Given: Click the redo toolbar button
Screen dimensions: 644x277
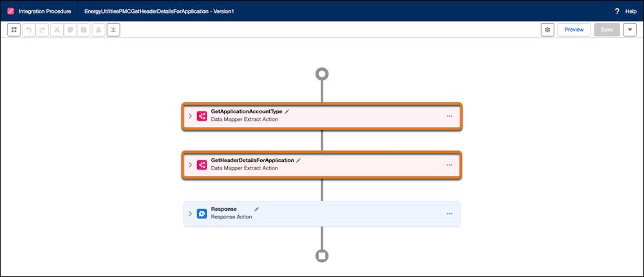Looking at the screenshot, I should pos(42,30).
